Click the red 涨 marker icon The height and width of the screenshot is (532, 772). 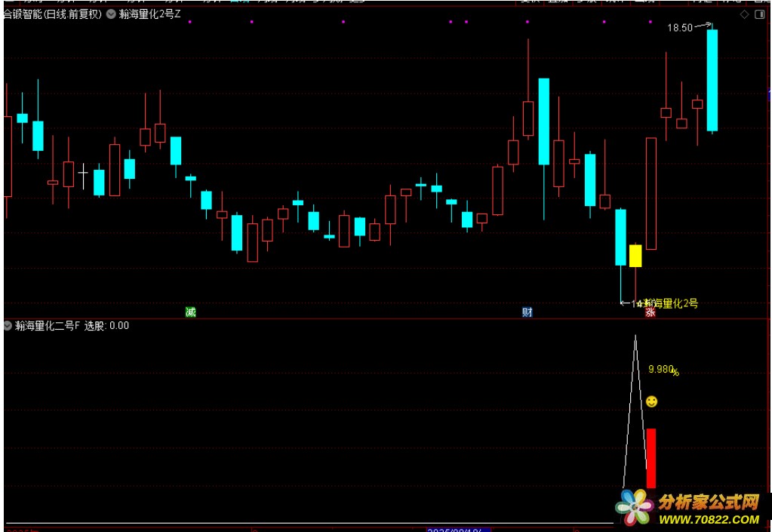coord(651,312)
